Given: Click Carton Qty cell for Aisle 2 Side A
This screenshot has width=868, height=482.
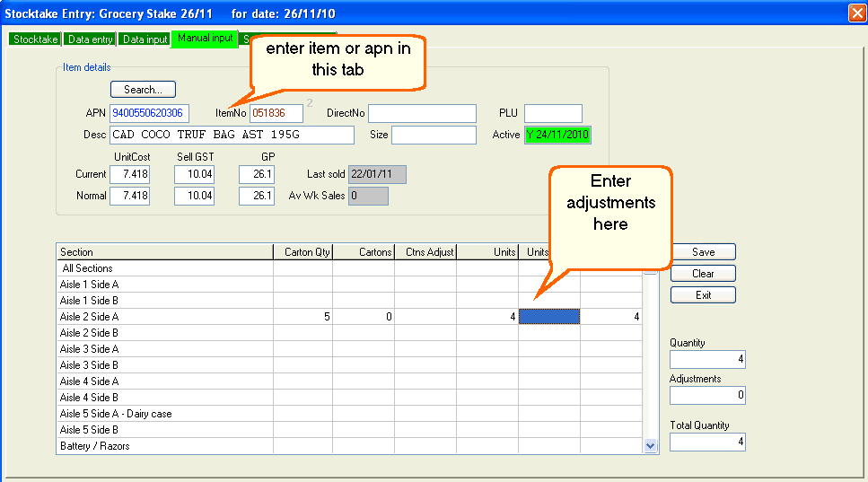Looking at the screenshot, I should [303, 317].
